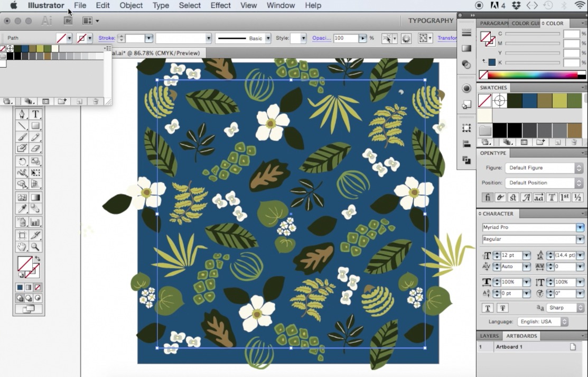Select the Scale tool
The height and width of the screenshot is (377, 588).
35,161
